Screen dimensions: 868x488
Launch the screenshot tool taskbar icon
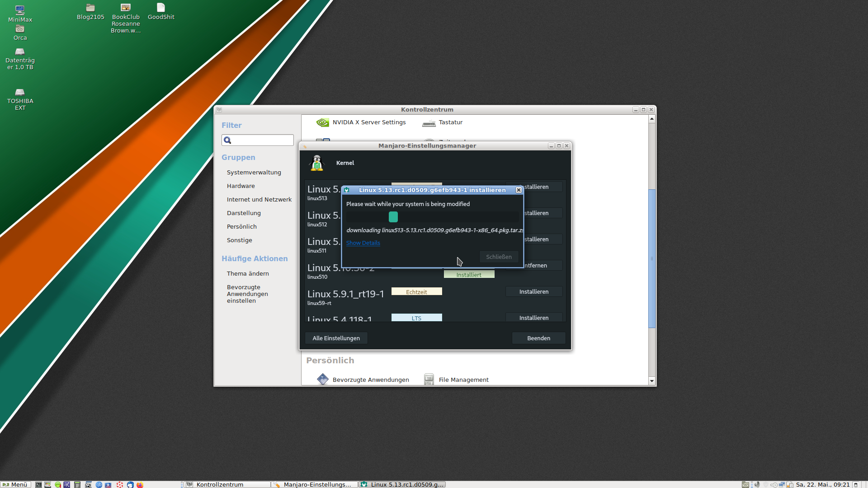click(x=88, y=484)
